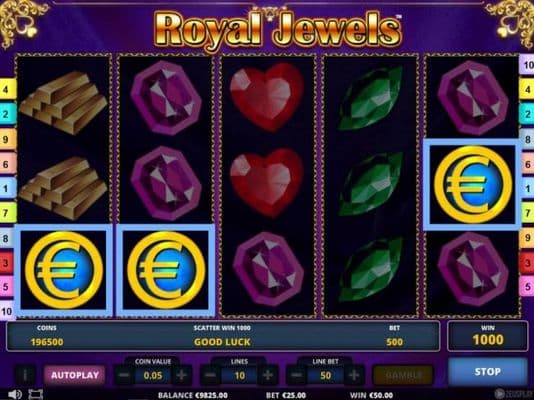Click the top red heart gem
The width and height of the screenshot is (534, 400).
[267, 97]
